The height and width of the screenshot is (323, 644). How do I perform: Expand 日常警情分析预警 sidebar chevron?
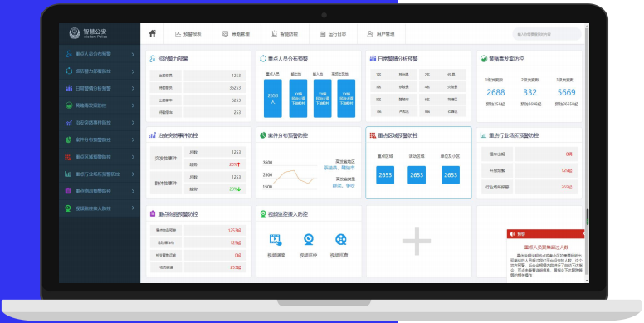[133, 88]
